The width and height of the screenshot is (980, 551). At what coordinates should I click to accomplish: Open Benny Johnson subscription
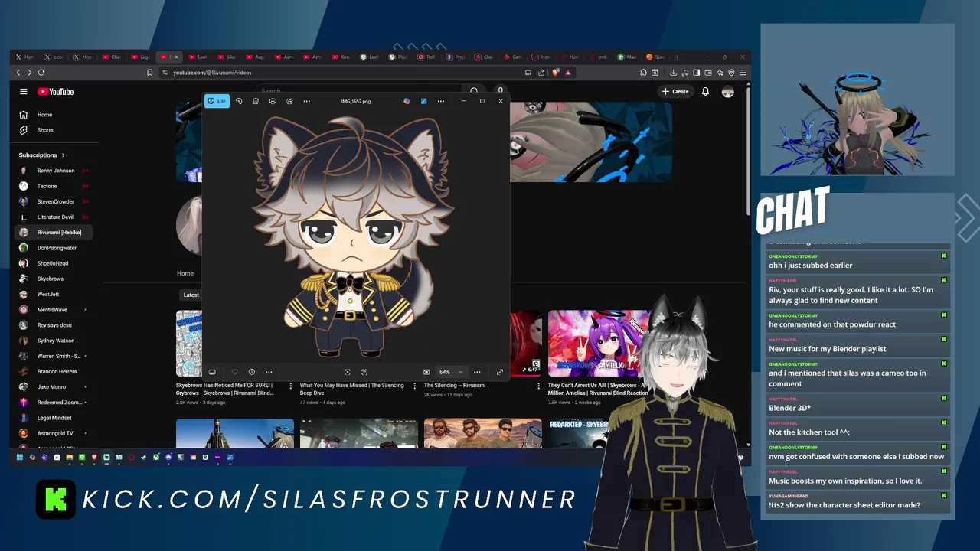pyautogui.click(x=55, y=171)
